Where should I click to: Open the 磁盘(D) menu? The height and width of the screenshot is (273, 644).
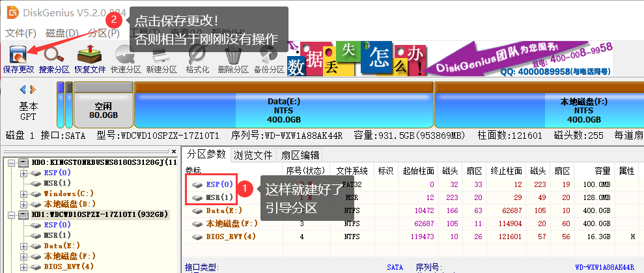pos(62,33)
